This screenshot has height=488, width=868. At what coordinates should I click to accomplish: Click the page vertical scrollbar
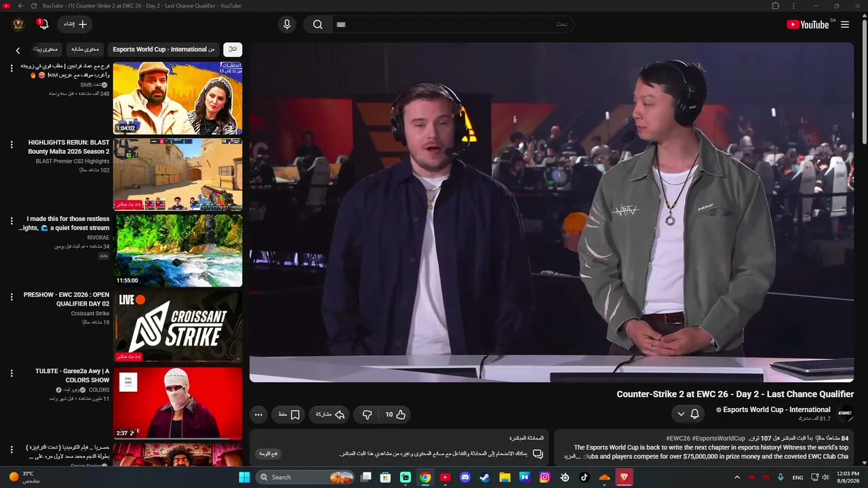[864, 81]
